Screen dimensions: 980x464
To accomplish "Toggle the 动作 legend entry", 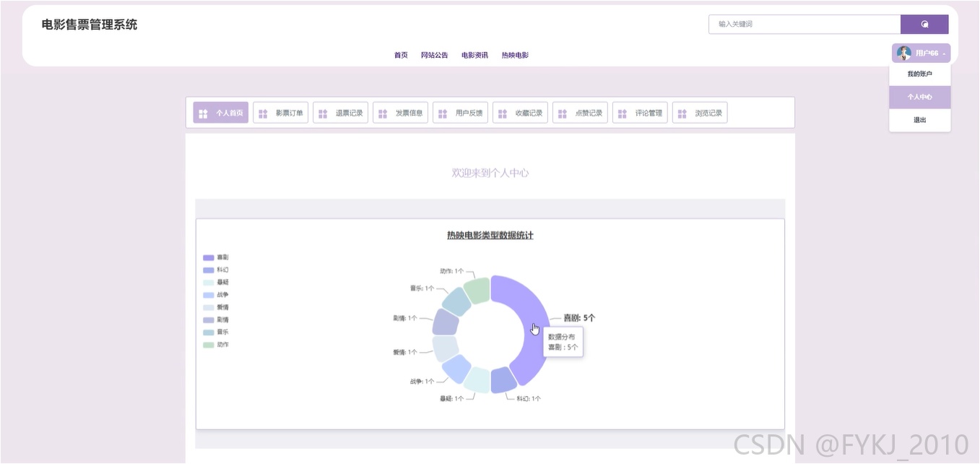I will click(x=216, y=345).
